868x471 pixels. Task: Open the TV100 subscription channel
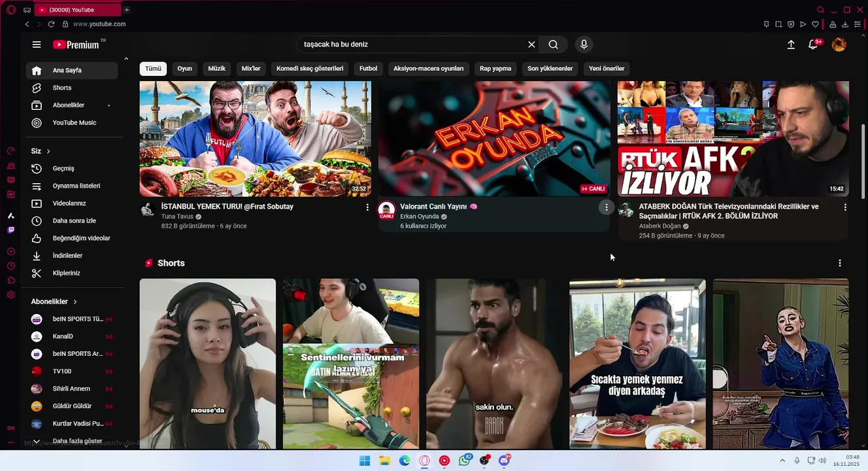pos(72,371)
